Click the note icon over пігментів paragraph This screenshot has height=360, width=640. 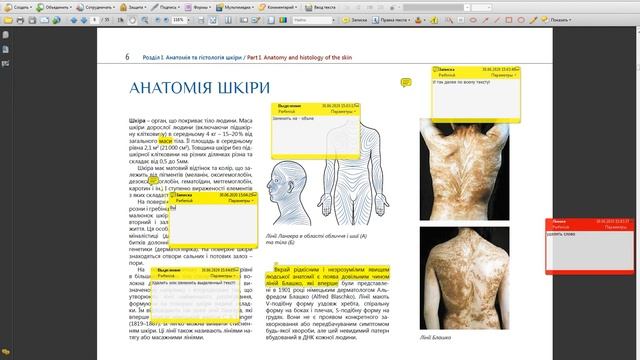153,180
